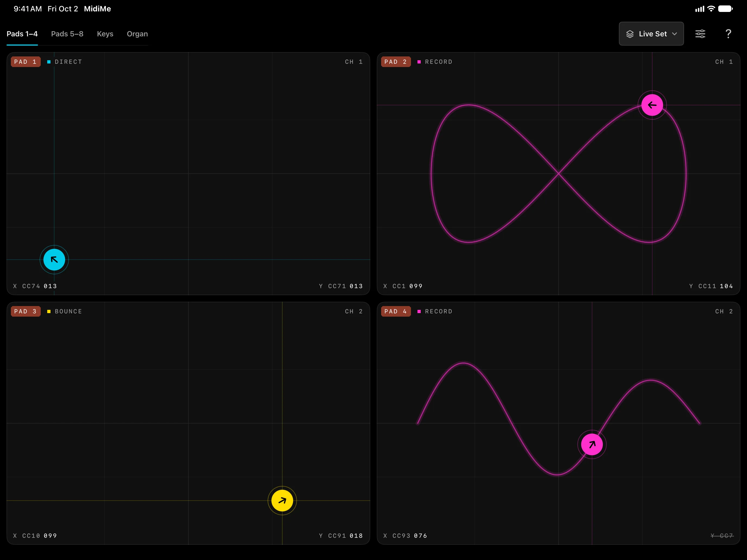Click Pad 4 X CC93 076 readout

[x=405, y=535]
